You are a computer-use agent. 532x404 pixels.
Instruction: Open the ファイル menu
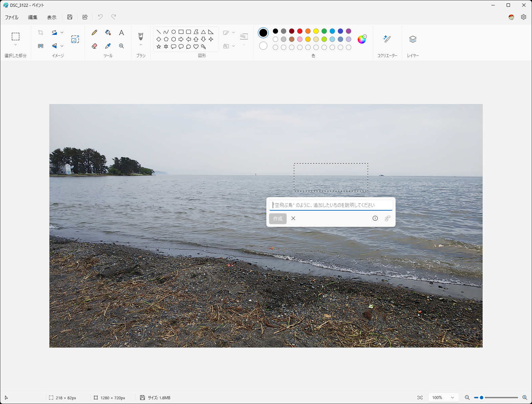12,17
